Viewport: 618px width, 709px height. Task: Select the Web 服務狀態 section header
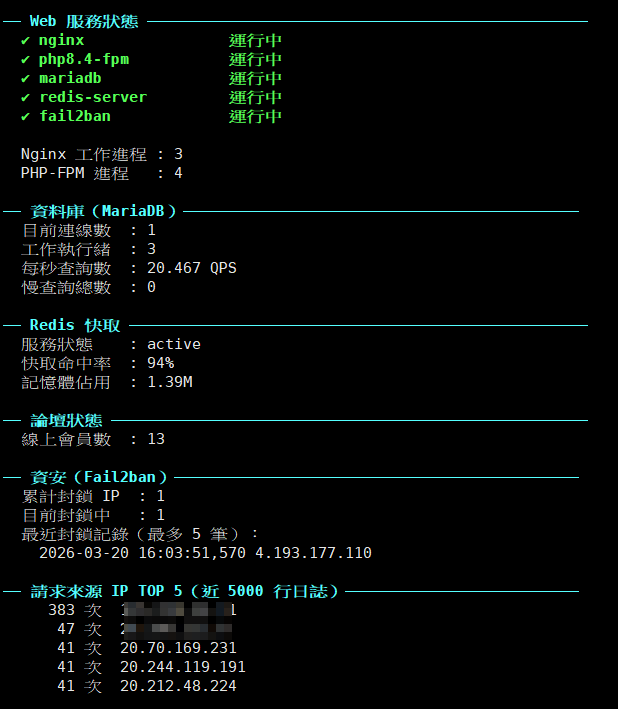[84, 21]
